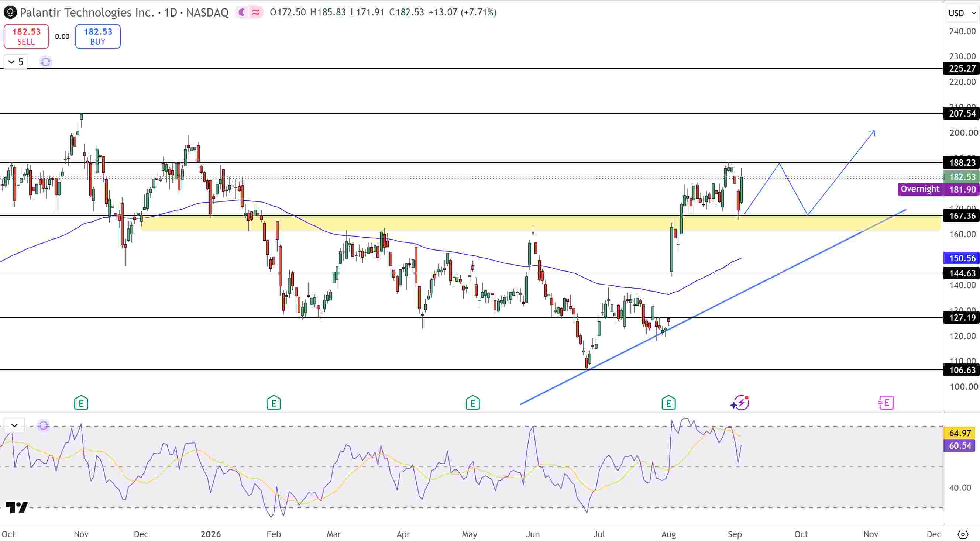The width and height of the screenshot is (980, 541).
Task: Click the TradingView logo in bottom corner
Action: [17, 507]
